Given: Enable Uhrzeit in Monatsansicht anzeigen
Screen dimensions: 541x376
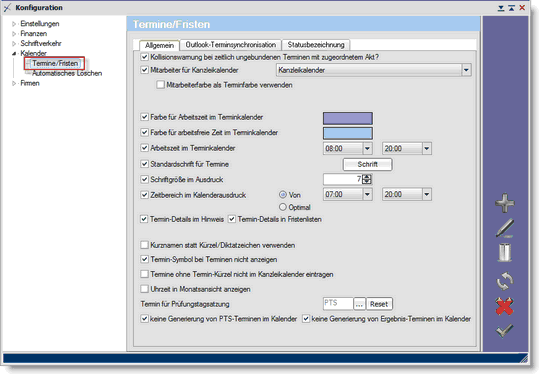Looking at the screenshot, I should 144,289.
